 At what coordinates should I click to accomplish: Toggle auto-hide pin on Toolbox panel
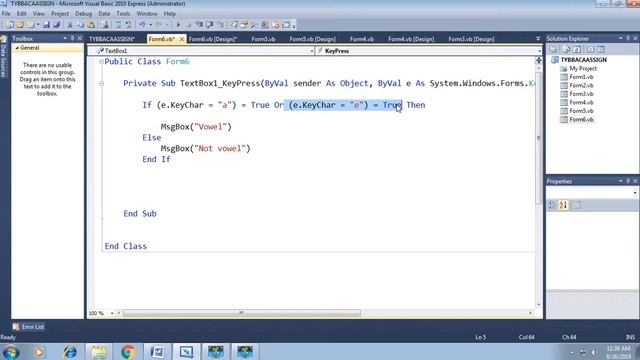[x=72, y=38]
